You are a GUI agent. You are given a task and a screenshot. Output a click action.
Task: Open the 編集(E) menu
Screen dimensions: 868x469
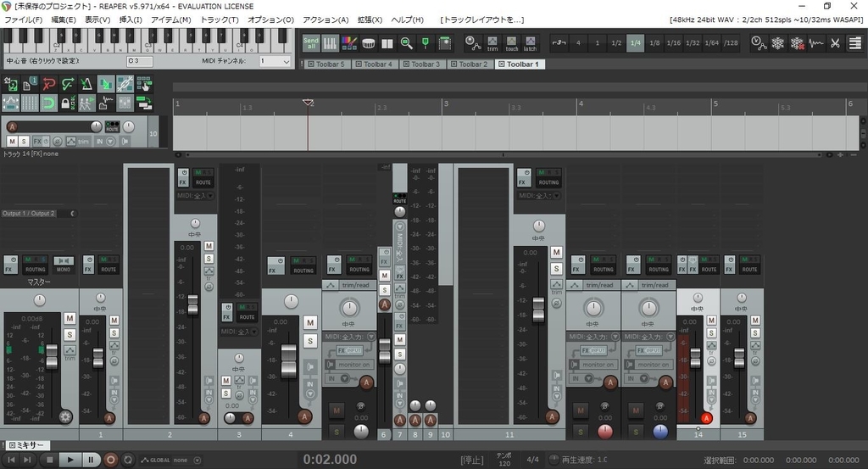point(64,20)
